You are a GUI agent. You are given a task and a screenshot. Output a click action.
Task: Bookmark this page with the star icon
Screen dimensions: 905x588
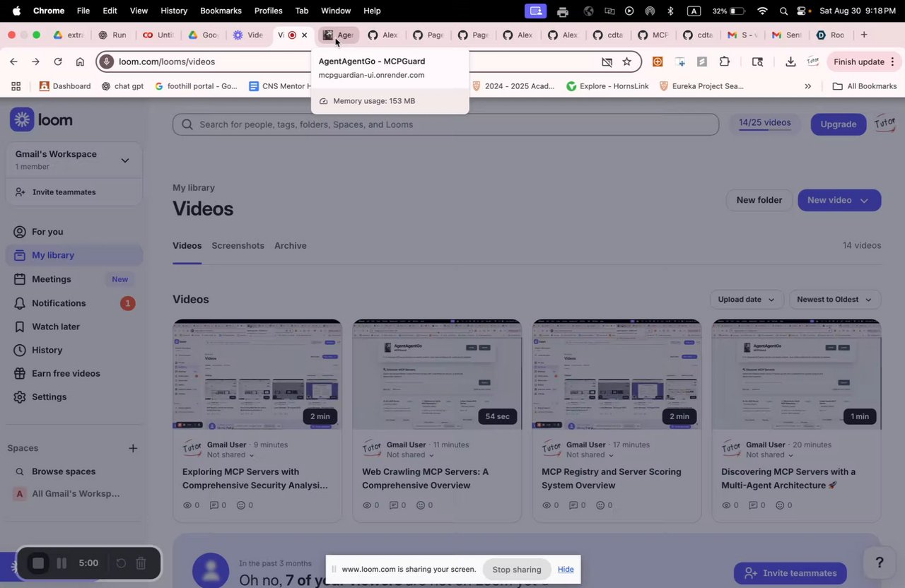[x=626, y=62]
